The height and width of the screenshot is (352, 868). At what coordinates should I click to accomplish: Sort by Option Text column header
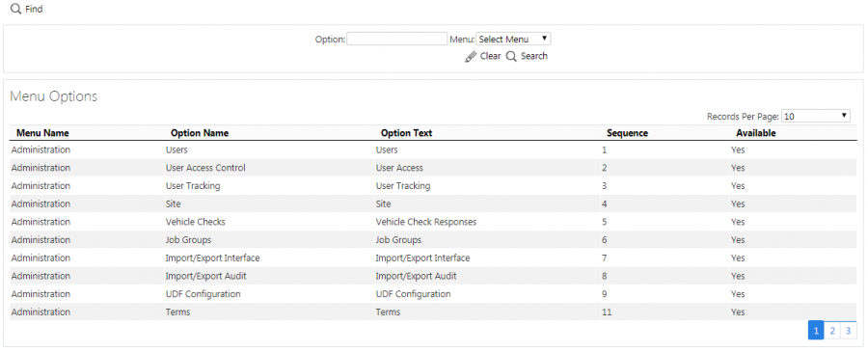click(406, 133)
